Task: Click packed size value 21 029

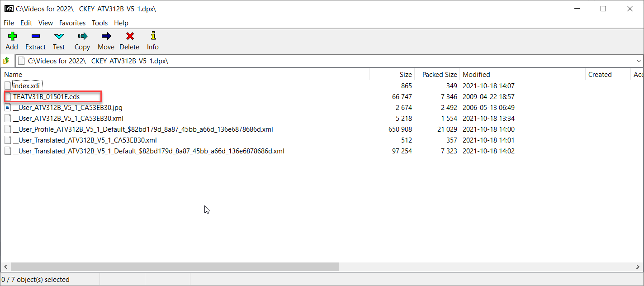Action: coord(447,129)
